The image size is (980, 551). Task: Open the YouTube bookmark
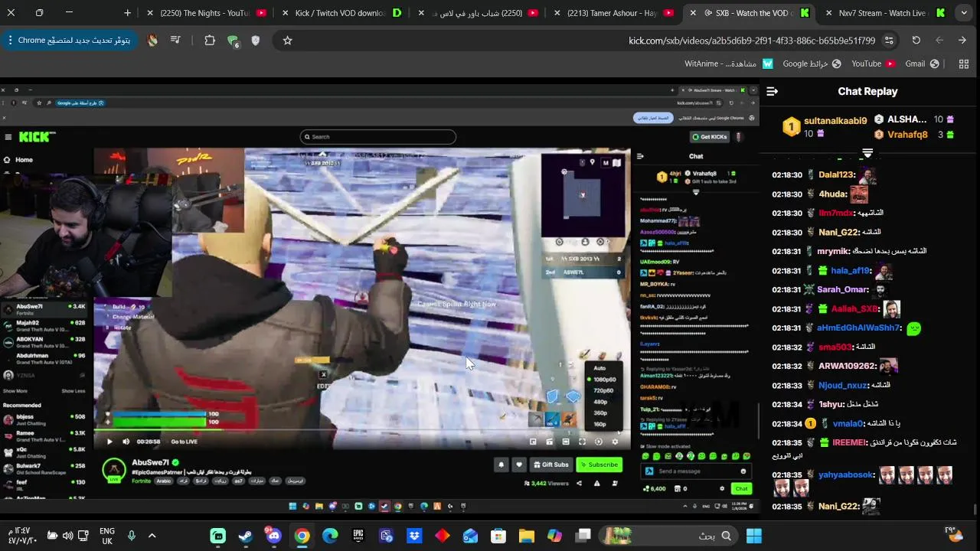(873, 64)
